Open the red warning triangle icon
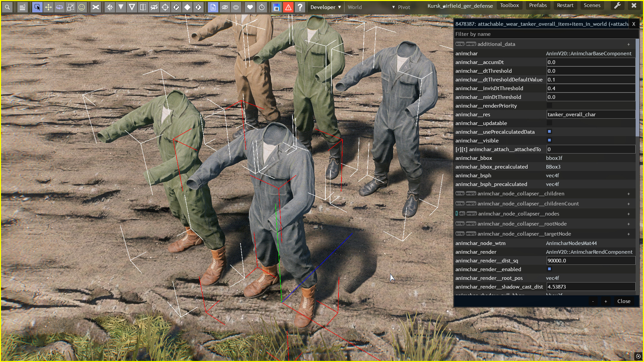This screenshot has width=644, height=362. [288, 7]
